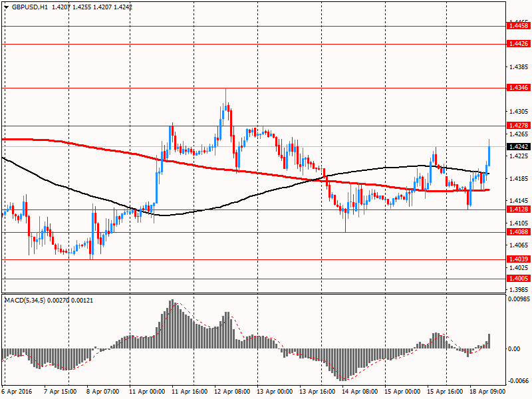This screenshot has height=399, width=532.
Task: Select the 6 Apr 2016 date label
Action: pos(17,392)
